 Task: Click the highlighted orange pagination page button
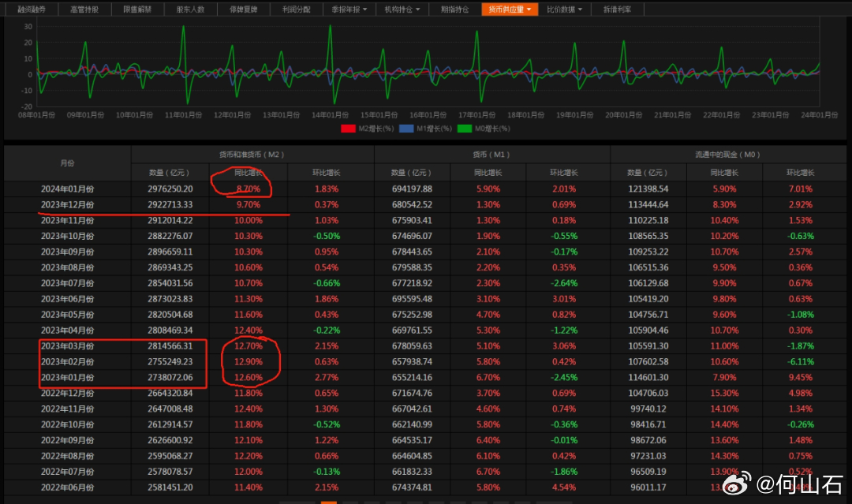[328, 501]
